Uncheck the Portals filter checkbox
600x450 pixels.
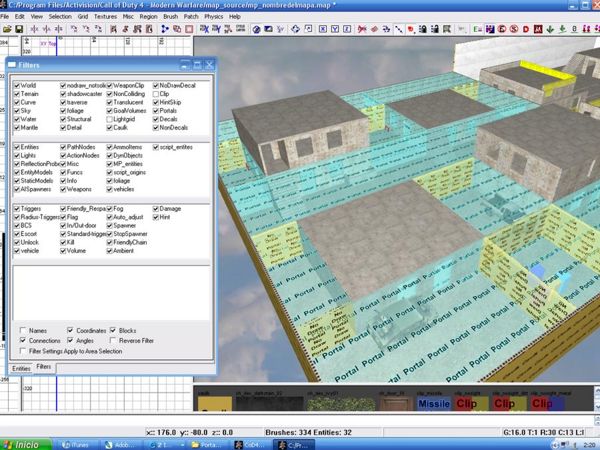(155, 111)
